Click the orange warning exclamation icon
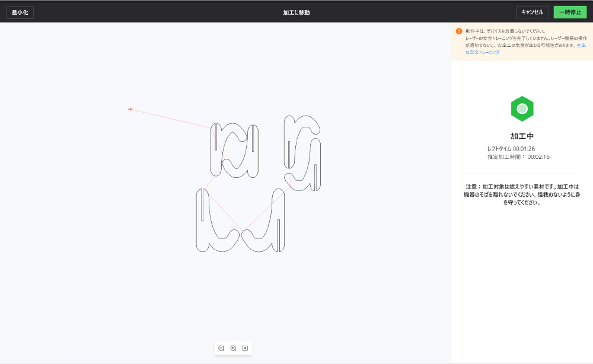593x364 pixels. click(x=459, y=31)
